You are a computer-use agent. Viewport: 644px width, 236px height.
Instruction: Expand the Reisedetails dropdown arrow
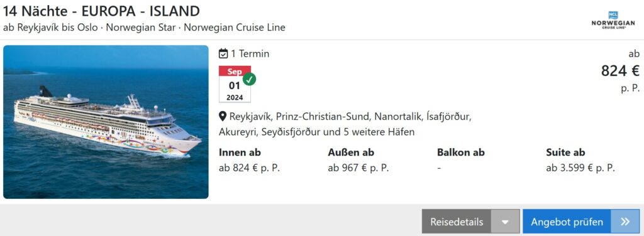click(x=505, y=222)
